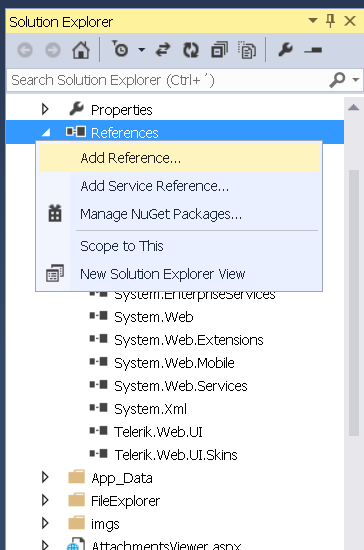The image size is (364, 550).
Task: Toggle the Show All Files icon
Action: click(247, 50)
